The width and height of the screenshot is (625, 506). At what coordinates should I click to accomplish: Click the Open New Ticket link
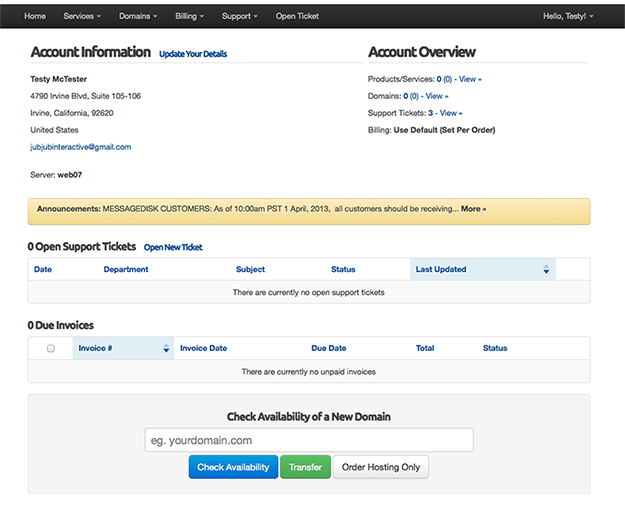tap(173, 247)
